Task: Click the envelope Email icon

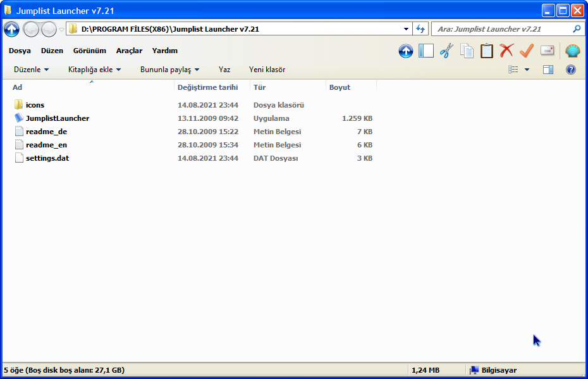Action: (547, 50)
